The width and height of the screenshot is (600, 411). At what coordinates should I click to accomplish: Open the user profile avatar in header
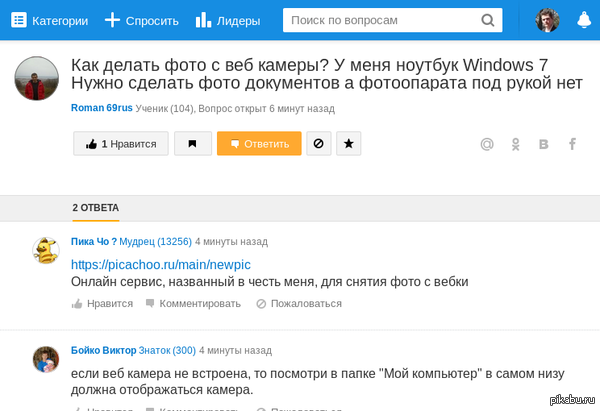click(547, 20)
